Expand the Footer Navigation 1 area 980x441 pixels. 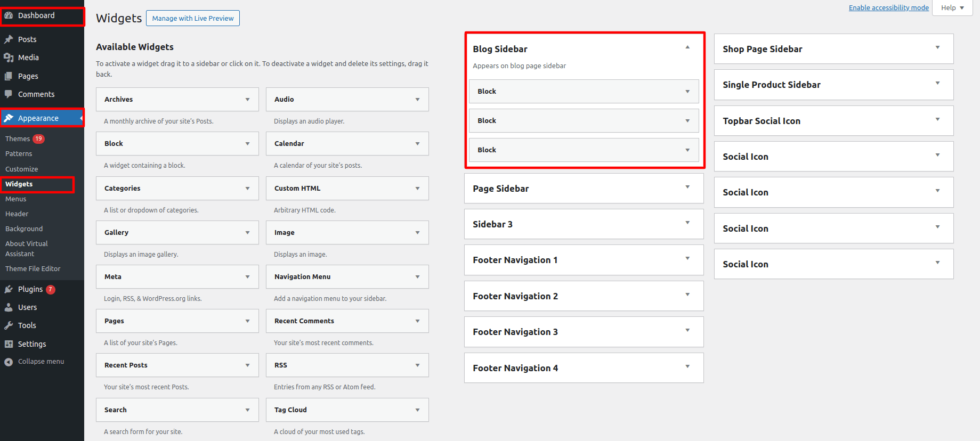click(687, 259)
